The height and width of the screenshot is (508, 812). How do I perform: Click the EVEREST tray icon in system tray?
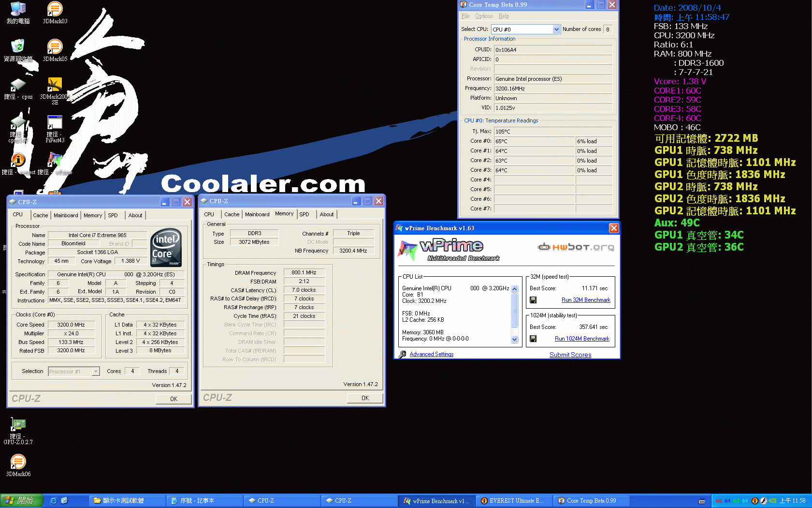pos(754,501)
